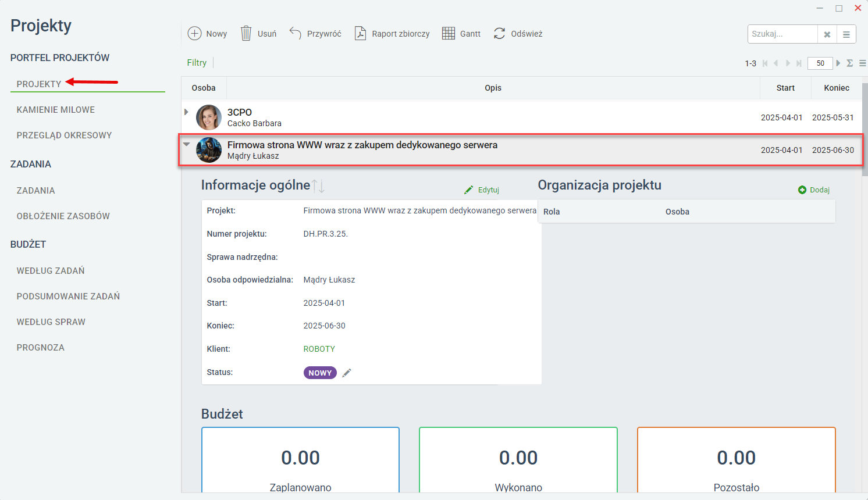Click the Edytuj pencil icon
This screenshot has height=500, width=868.
pos(469,190)
